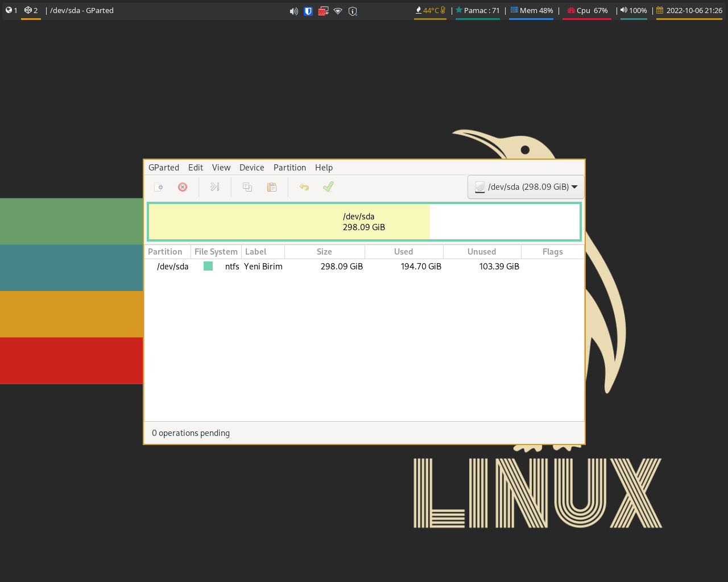Click the Size column header

coord(324,252)
